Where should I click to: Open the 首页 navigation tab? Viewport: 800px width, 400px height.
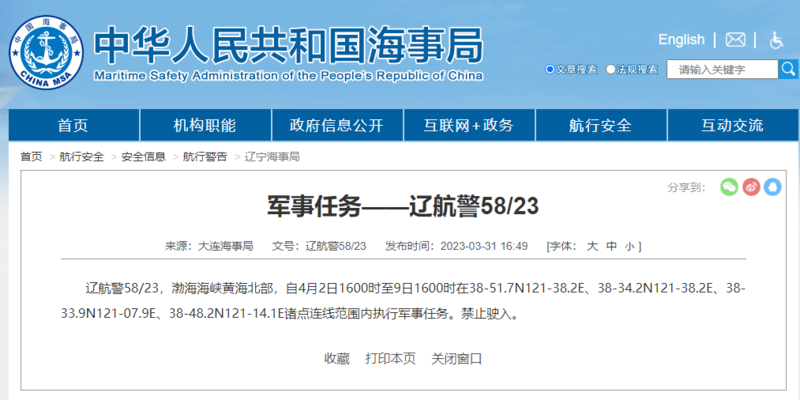coord(73,125)
